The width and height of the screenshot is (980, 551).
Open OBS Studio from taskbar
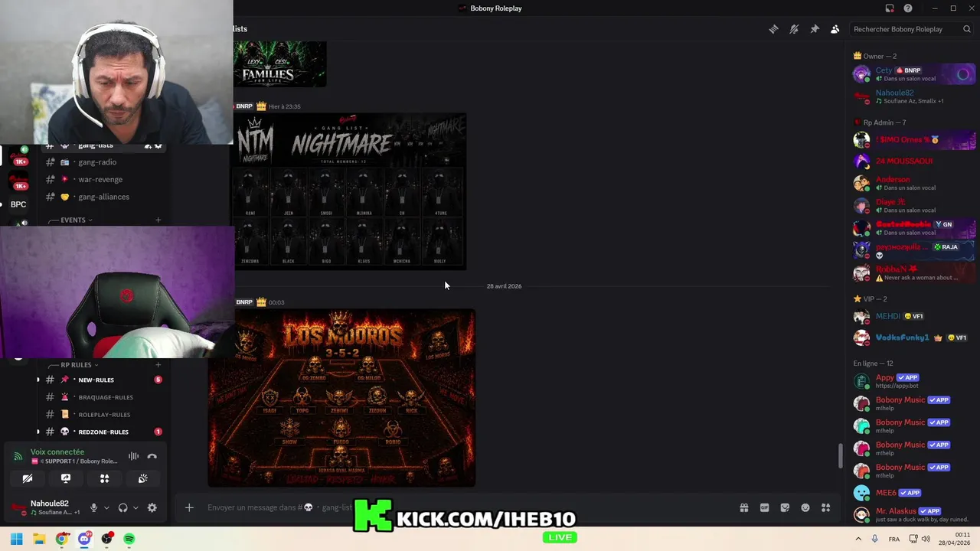click(107, 539)
